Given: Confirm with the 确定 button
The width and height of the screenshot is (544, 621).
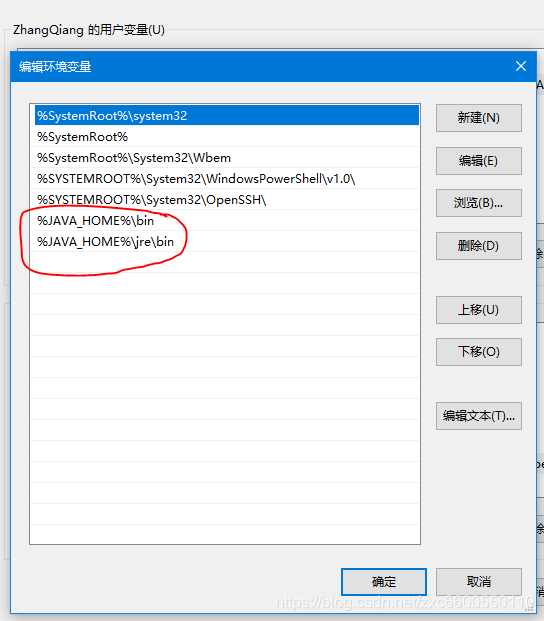Looking at the screenshot, I should click(x=384, y=582).
